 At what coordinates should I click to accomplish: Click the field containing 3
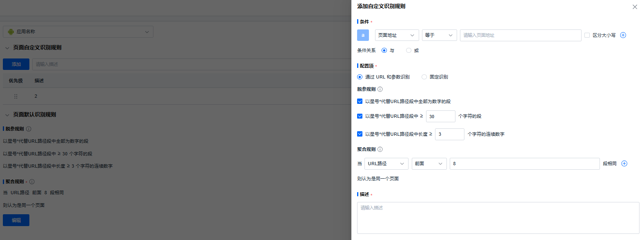tap(449, 134)
